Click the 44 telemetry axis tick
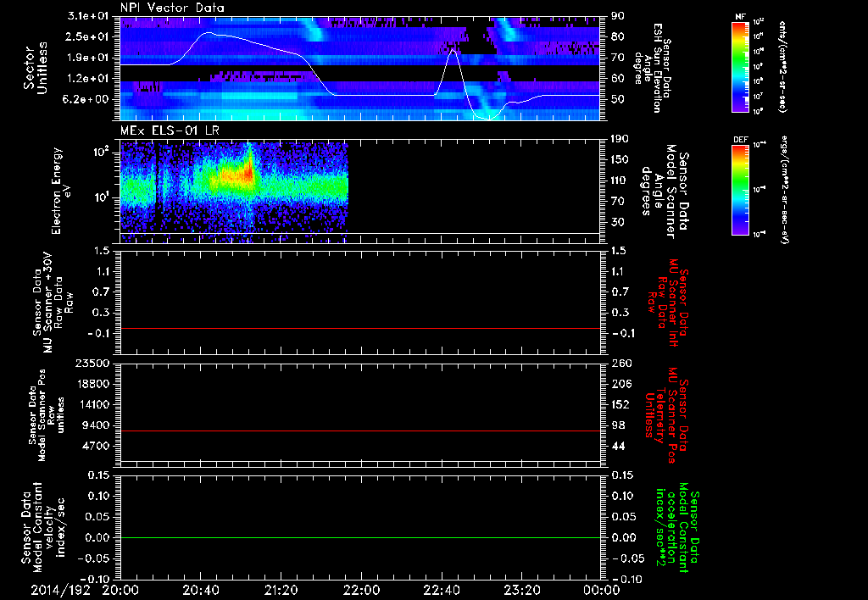868x600 pixels. pyautogui.click(x=618, y=446)
